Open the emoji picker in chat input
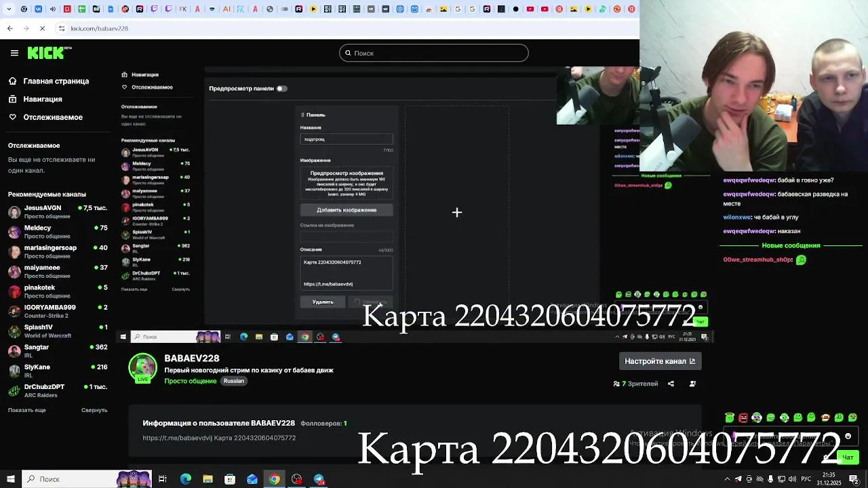Viewport: 868px width, 488px height. (x=848, y=436)
